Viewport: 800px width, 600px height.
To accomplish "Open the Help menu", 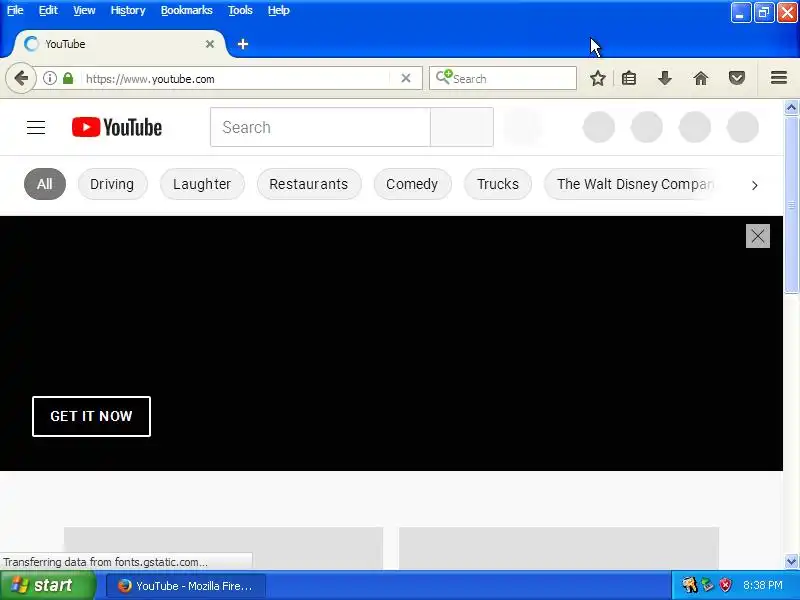I will point(279,10).
